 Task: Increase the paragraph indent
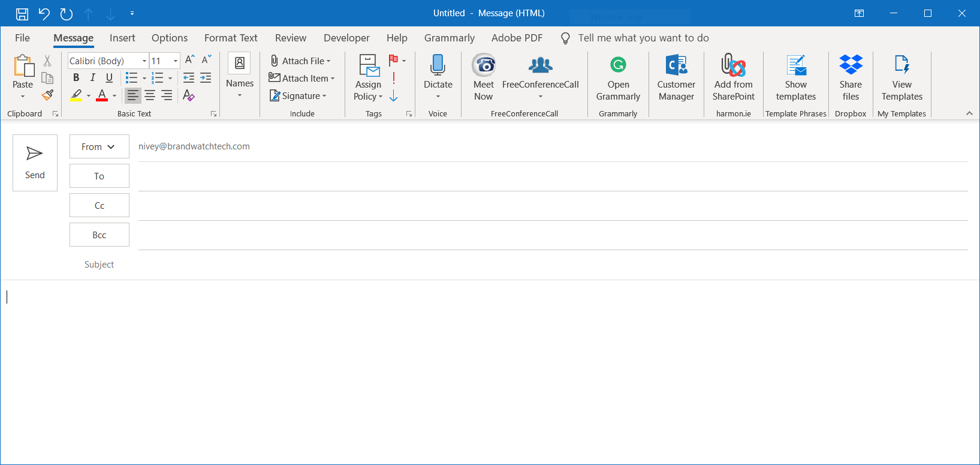click(206, 77)
